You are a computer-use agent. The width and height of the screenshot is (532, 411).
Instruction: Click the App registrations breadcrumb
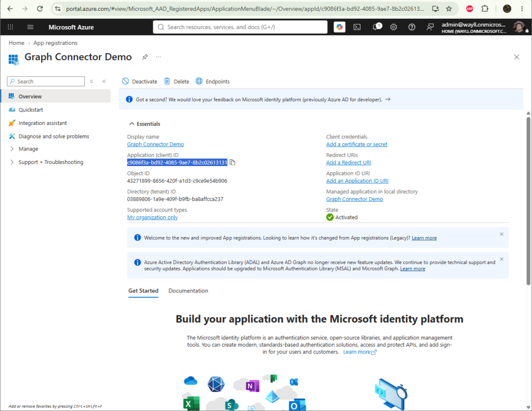pos(55,43)
